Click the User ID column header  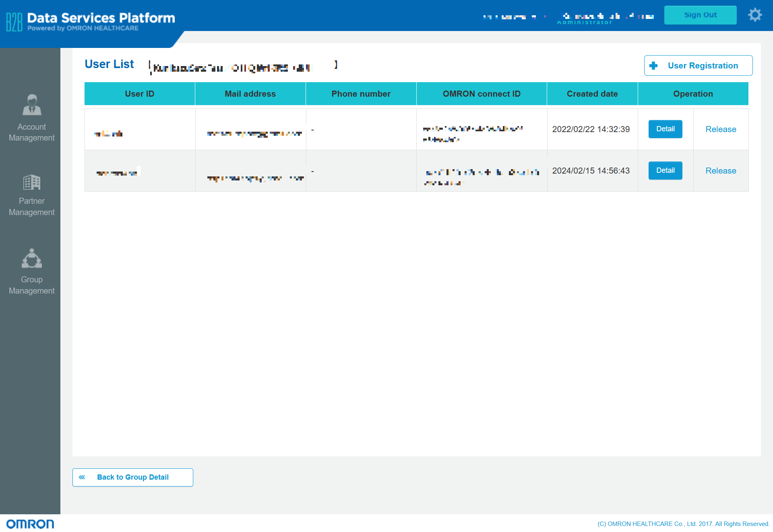coord(139,94)
